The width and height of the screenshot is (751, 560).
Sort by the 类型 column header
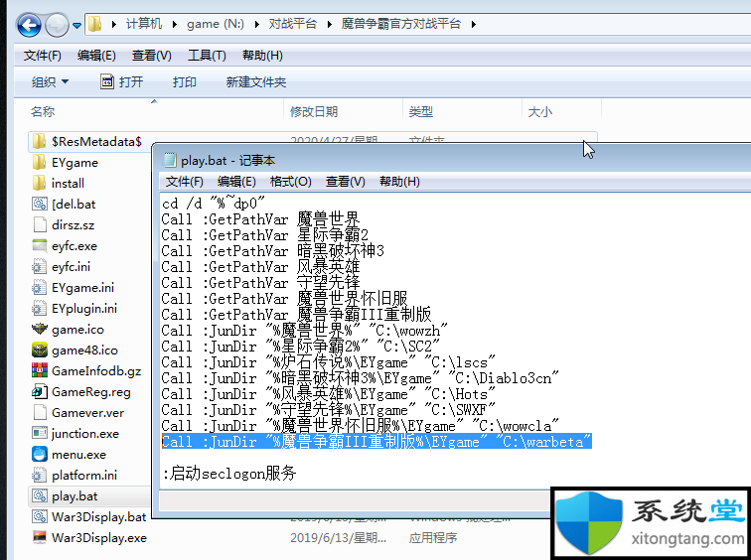coord(420,112)
